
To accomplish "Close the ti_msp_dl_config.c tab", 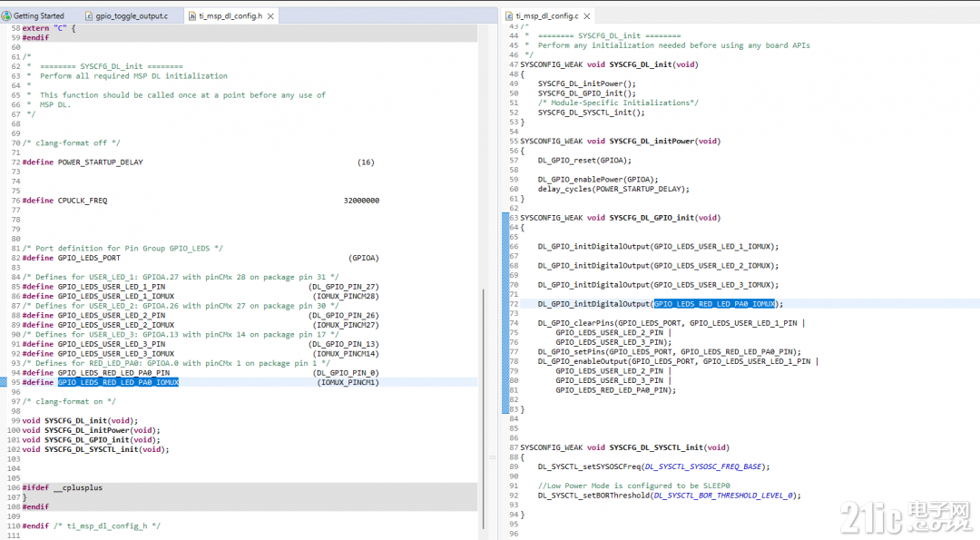I will point(587,16).
